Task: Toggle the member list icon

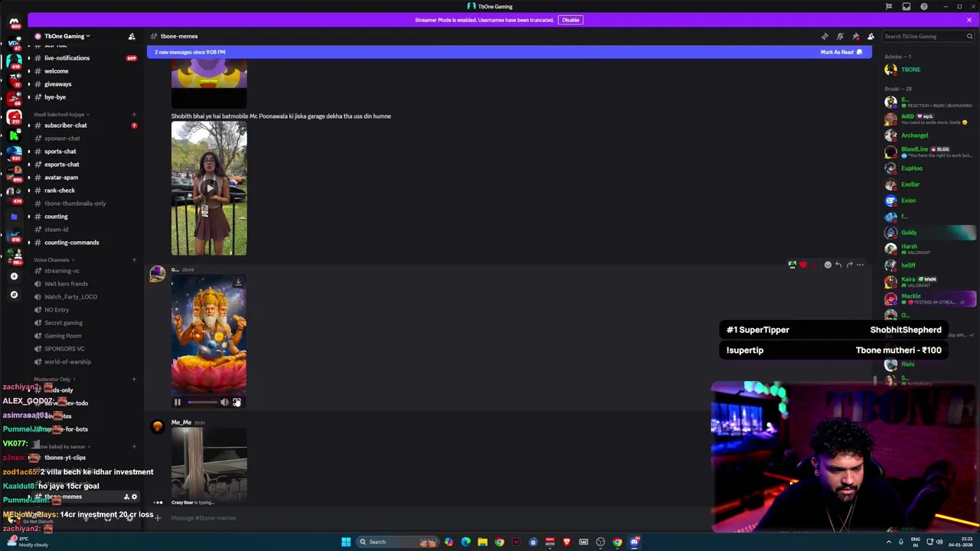Action: [x=871, y=36]
